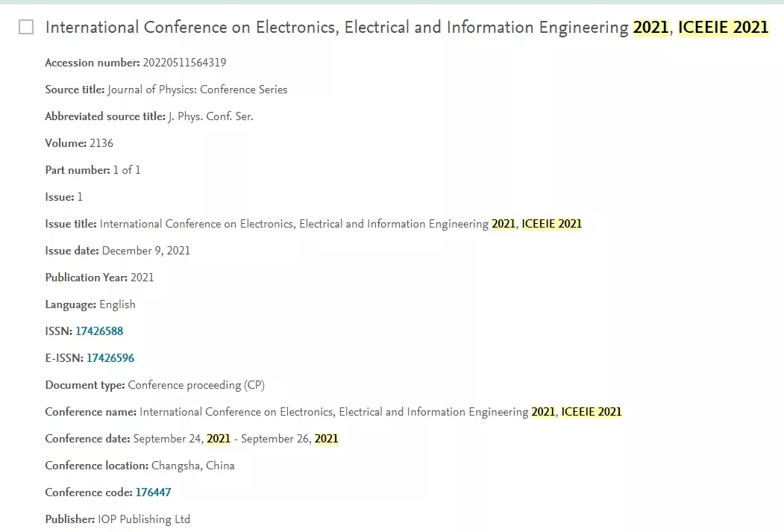Screen dimensions: 784x532
Task: Click the Issue title field text
Action: coord(340,224)
